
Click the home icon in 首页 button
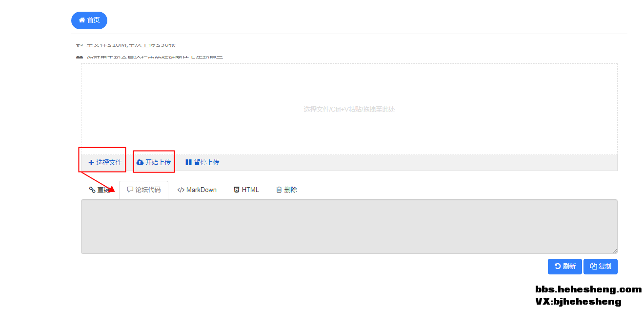point(82,20)
